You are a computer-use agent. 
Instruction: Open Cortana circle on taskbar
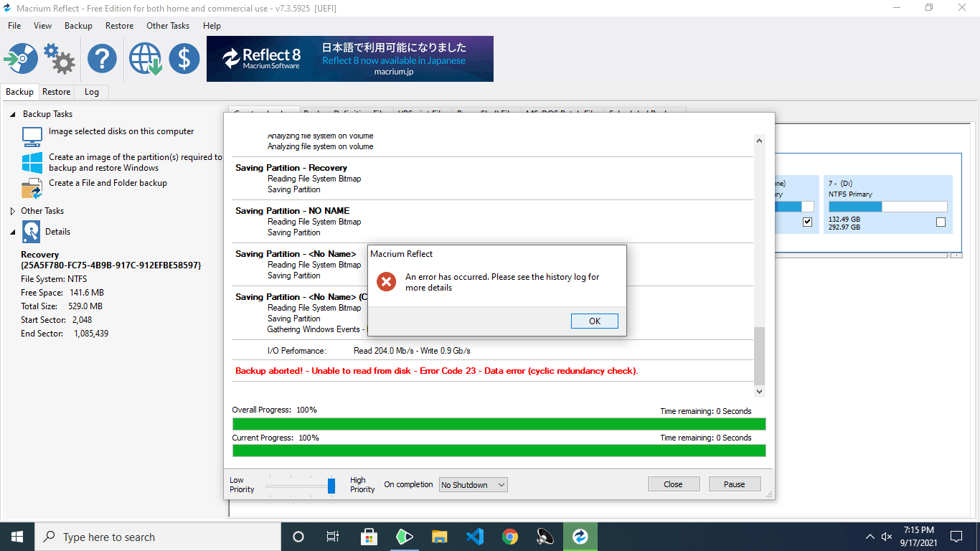click(x=298, y=537)
